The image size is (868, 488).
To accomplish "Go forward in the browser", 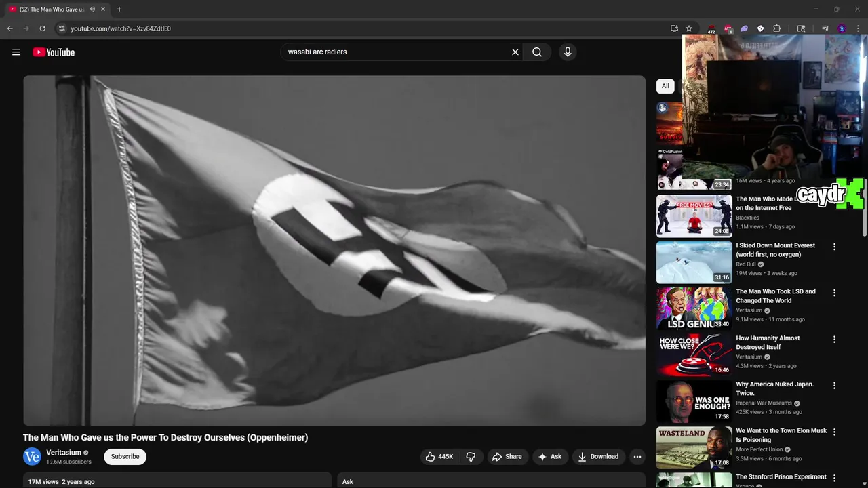I will [x=26, y=28].
